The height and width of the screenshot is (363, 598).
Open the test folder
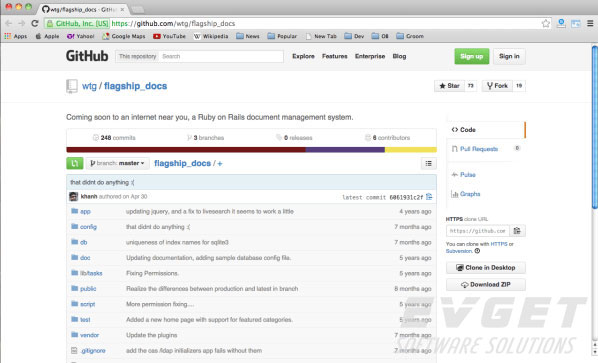(85, 320)
